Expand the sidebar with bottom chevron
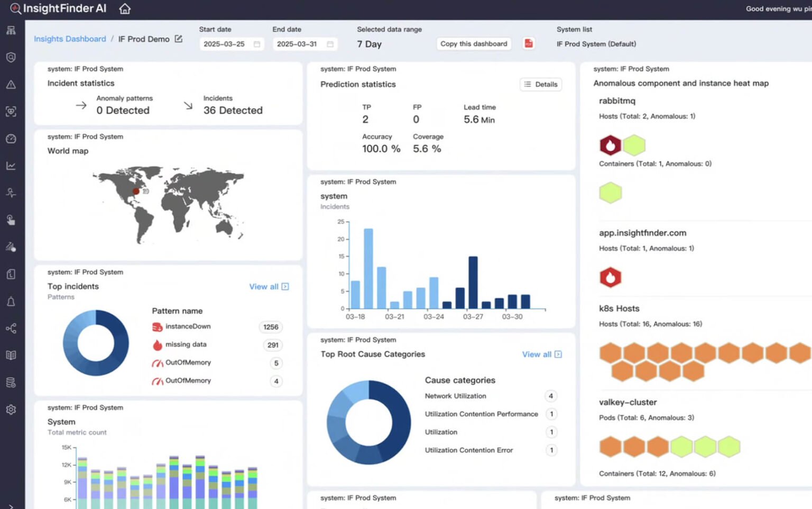This screenshot has width=812, height=509. point(11,506)
